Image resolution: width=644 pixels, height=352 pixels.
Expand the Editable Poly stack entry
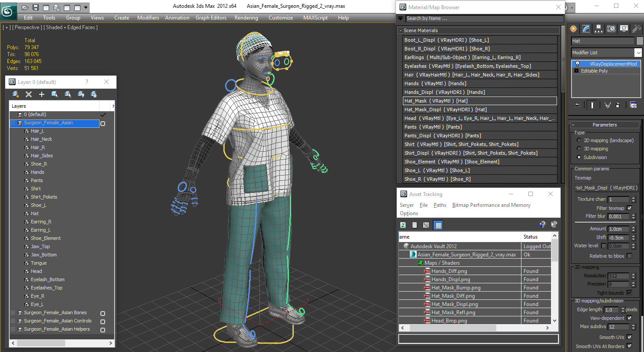(577, 71)
